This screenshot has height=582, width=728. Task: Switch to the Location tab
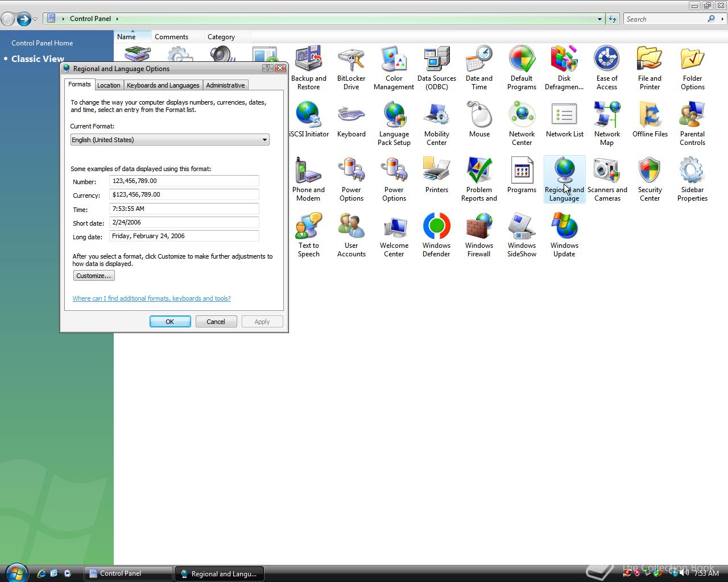tap(109, 85)
